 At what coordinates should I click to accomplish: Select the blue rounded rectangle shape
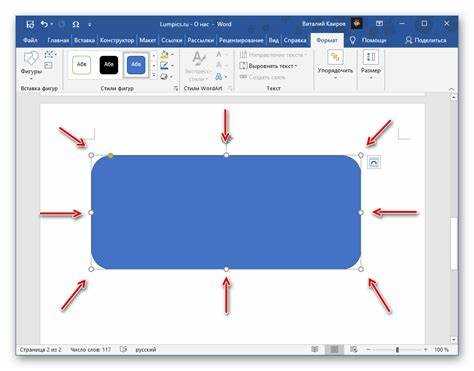(x=226, y=212)
